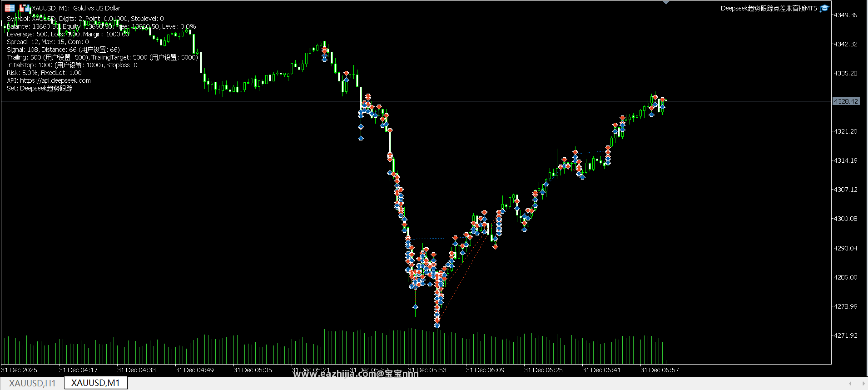Click price scale value 4286.00
The image size is (868, 390).
point(845,277)
